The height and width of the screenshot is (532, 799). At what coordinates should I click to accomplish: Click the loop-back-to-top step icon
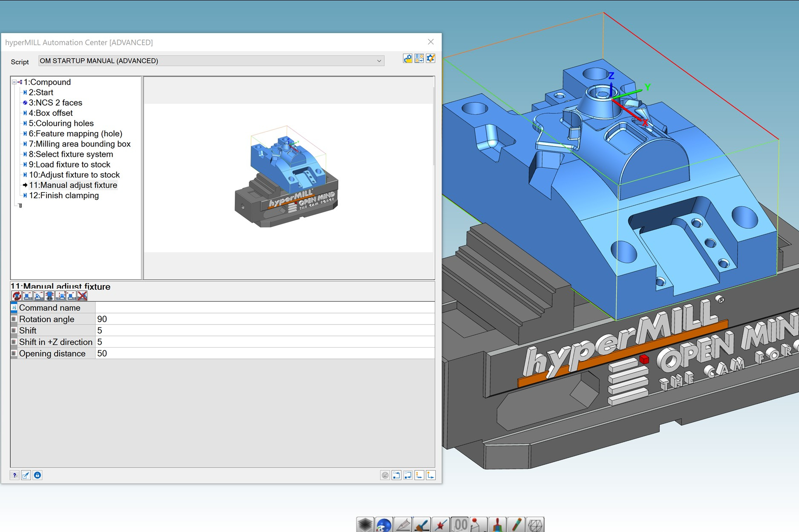pos(396,475)
